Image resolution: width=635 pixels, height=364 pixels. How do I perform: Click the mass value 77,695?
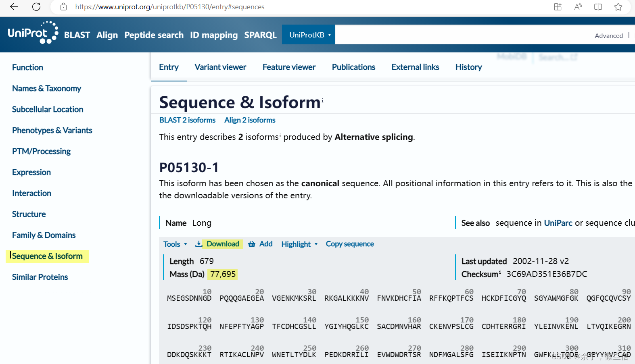click(223, 274)
